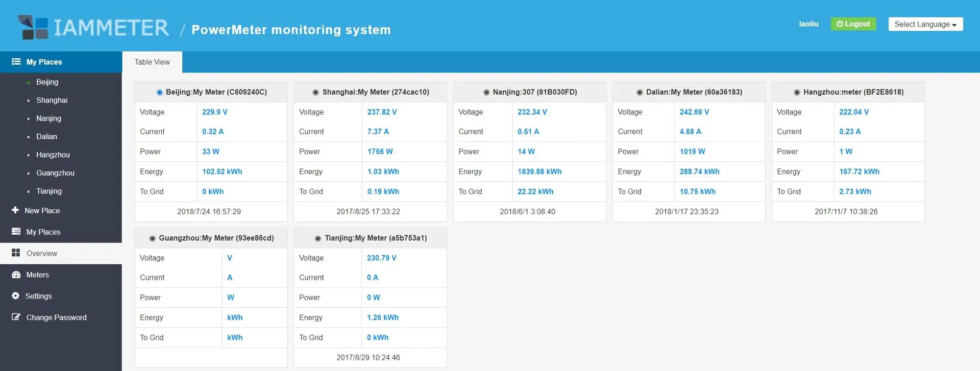The image size is (980, 371).
Task: Click the plus icon beside New Place
Action: (x=15, y=210)
